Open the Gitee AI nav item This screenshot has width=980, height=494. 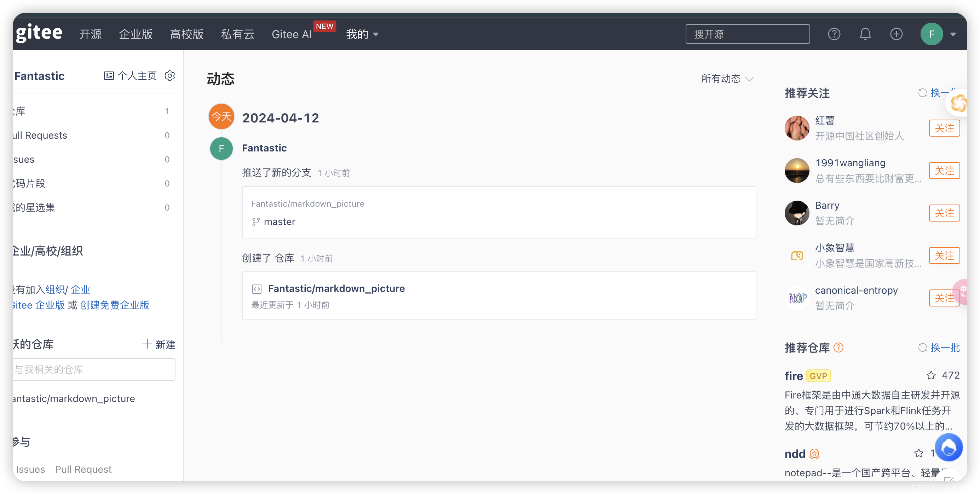tap(292, 34)
